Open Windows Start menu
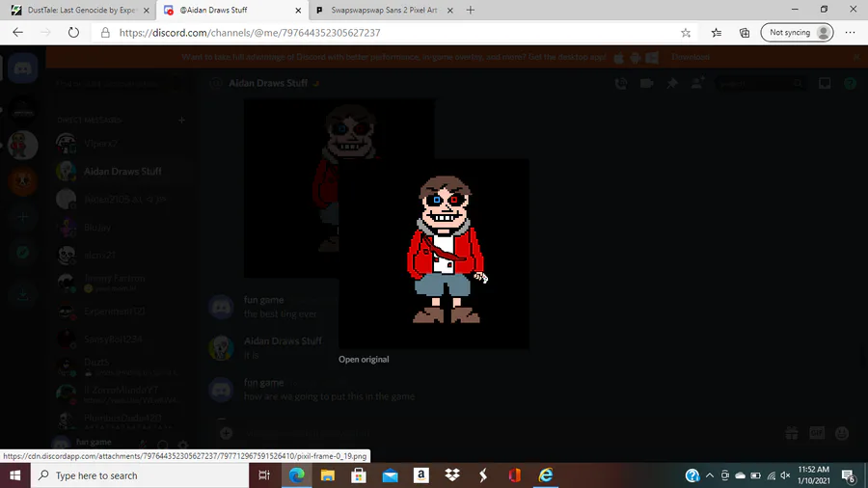This screenshot has width=868, height=488. [x=14, y=475]
